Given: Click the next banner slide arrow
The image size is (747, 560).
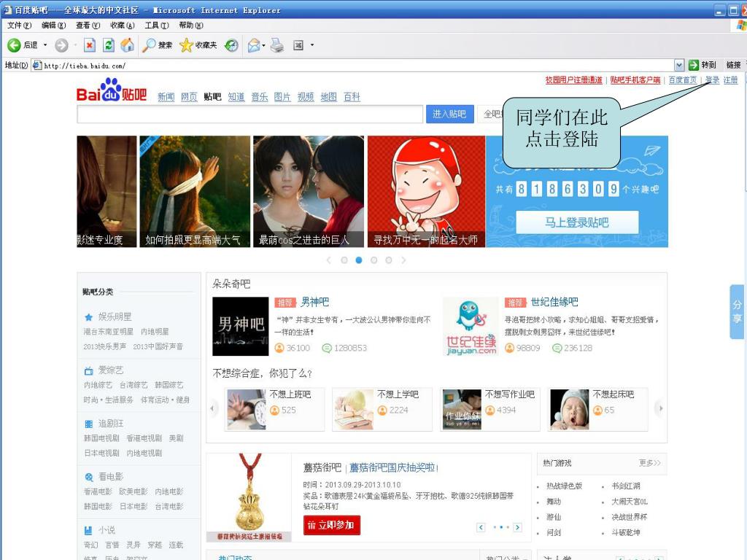Looking at the screenshot, I should pyautogui.click(x=403, y=260).
